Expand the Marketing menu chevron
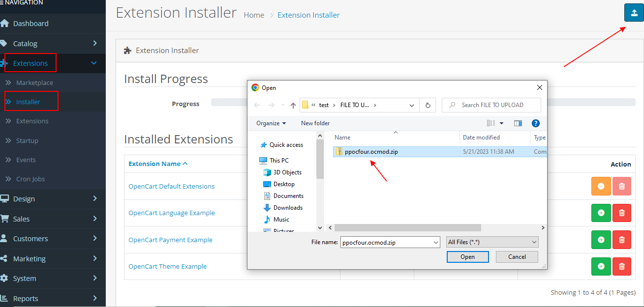The image size is (644, 307). (x=95, y=258)
